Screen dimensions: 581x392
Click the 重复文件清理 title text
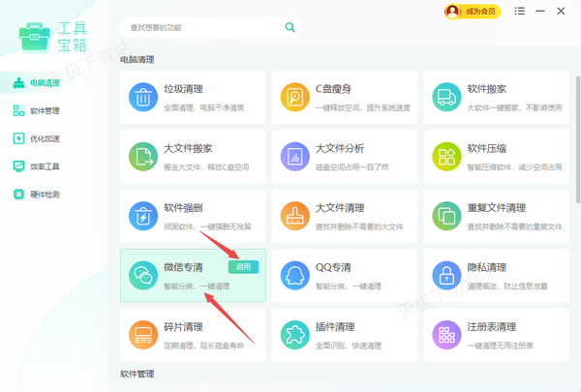point(496,208)
